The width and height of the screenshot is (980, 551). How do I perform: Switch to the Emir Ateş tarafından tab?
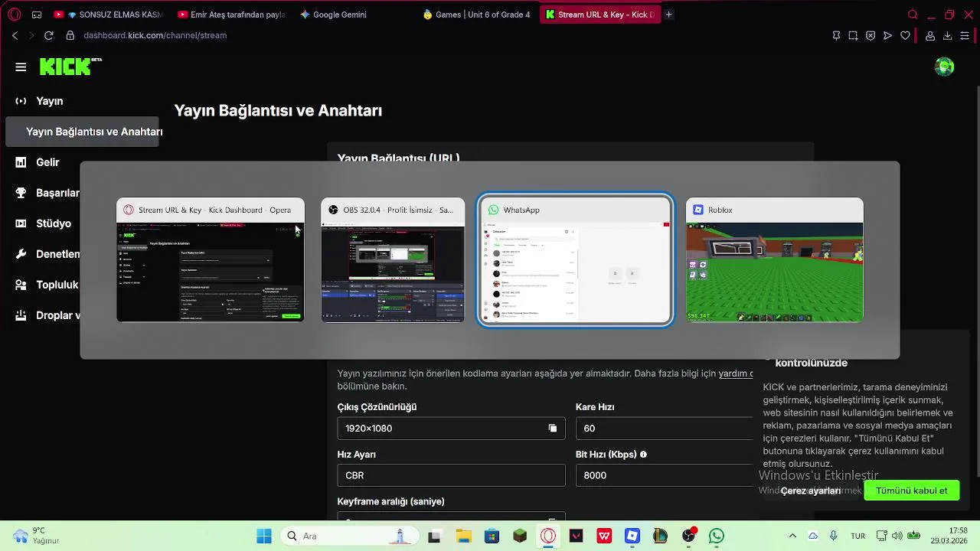click(x=231, y=15)
